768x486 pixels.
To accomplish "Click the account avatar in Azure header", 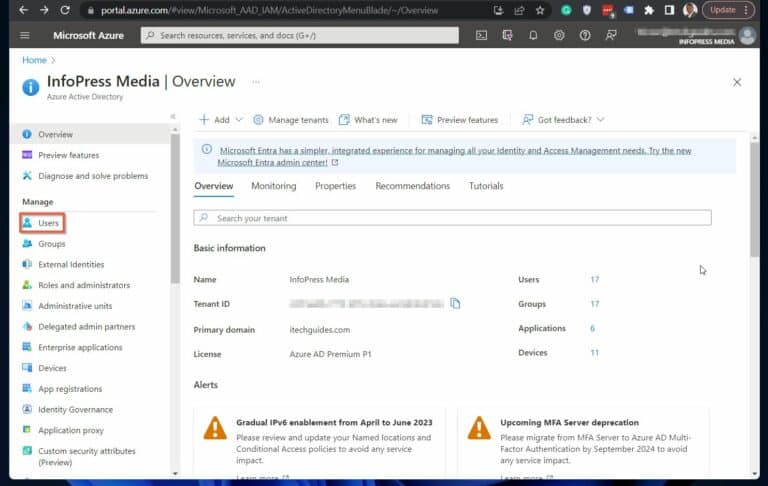I will [x=747, y=35].
